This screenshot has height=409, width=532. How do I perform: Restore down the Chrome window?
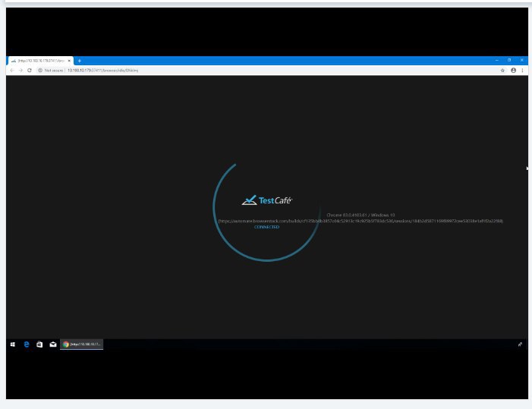(x=509, y=60)
